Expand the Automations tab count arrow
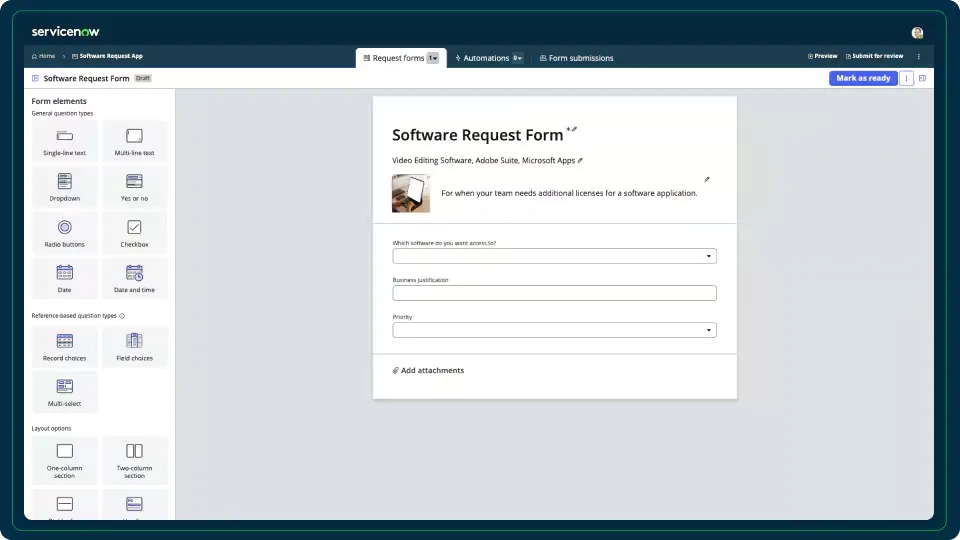This screenshot has height=540, width=960. point(517,58)
